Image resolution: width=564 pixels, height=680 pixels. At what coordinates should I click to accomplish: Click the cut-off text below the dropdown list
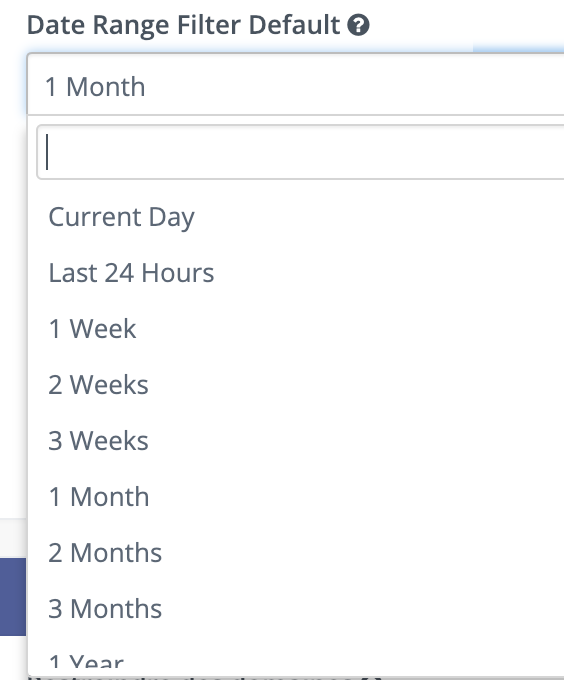click(206, 677)
